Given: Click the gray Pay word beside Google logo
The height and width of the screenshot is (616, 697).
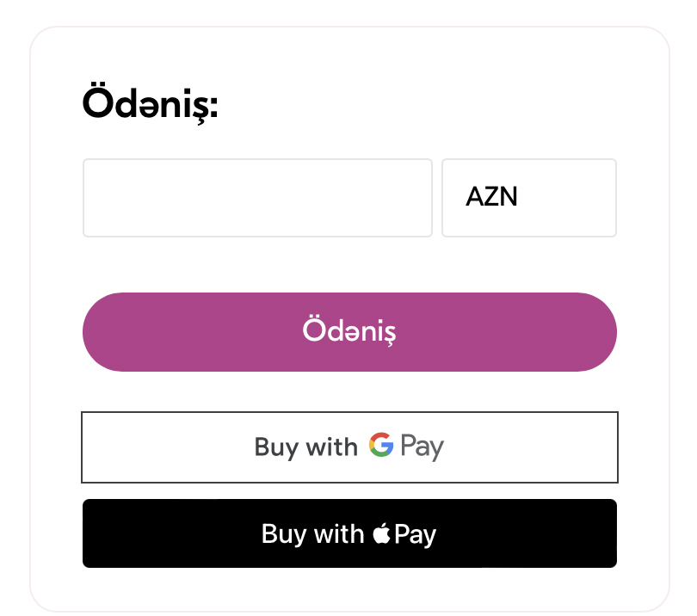Looking at the screenshot, I should coord(422,447).
